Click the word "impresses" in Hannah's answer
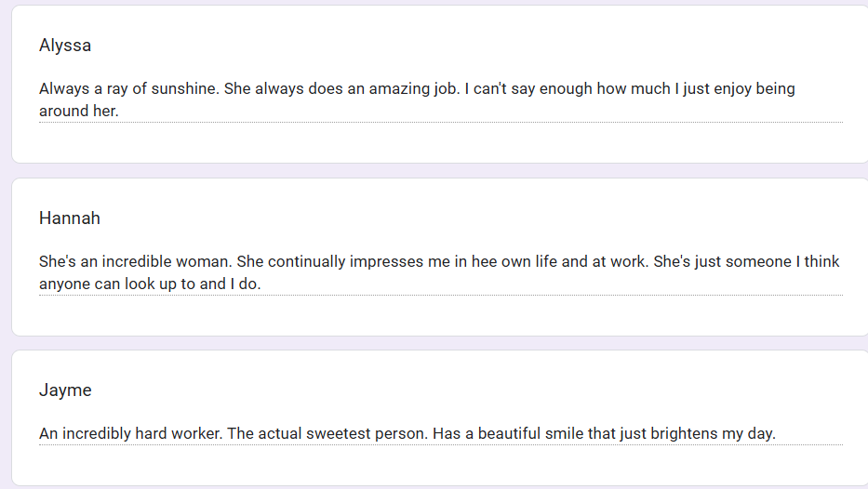 tap(383, 262)
